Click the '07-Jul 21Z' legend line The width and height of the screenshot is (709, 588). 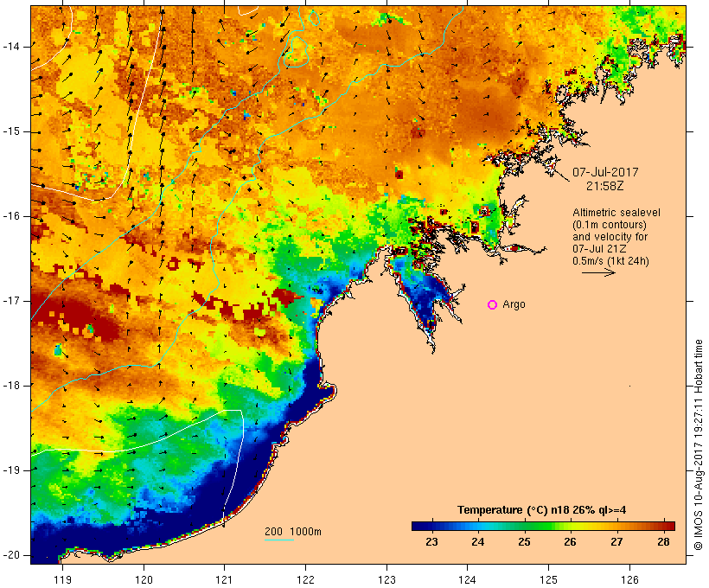click(x=599, y=249)
